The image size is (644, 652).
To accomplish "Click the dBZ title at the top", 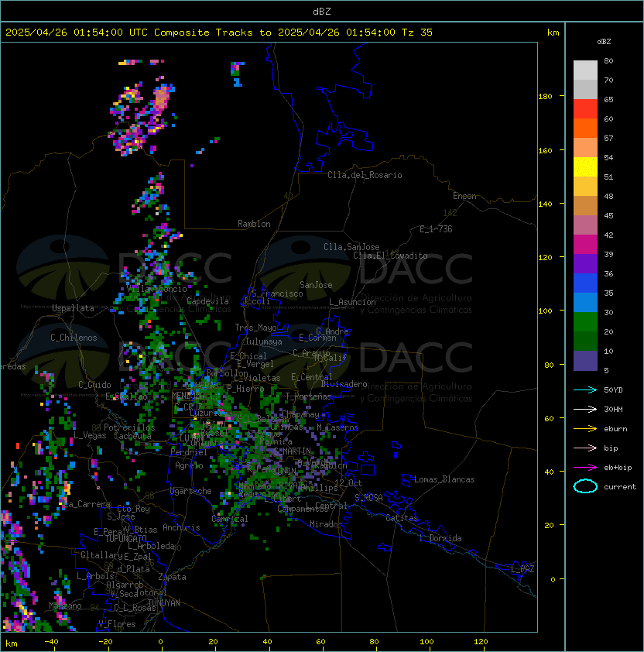I will point(322,11).
